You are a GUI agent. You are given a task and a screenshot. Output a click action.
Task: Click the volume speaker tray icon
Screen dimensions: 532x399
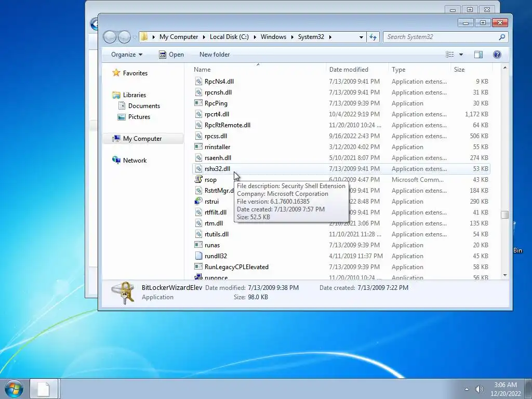(x=480, y=389)
